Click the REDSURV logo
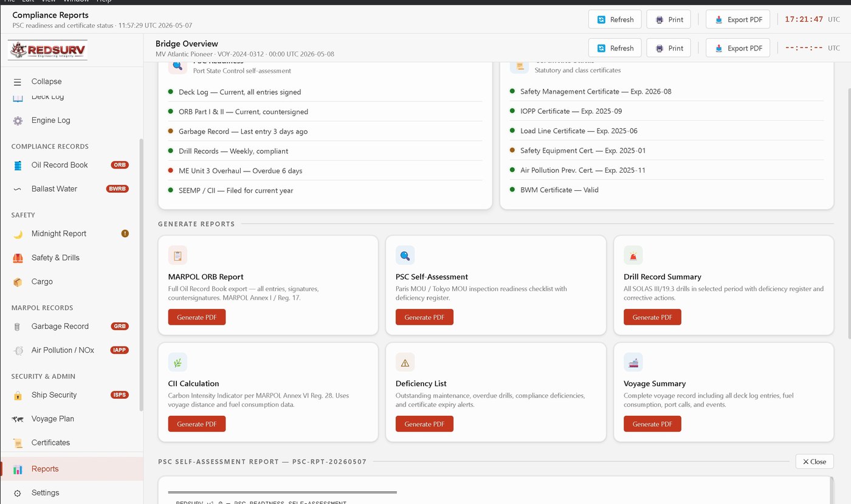Image resolution: width=851 pixels, height=504 pixels. (x=48, y=50)
